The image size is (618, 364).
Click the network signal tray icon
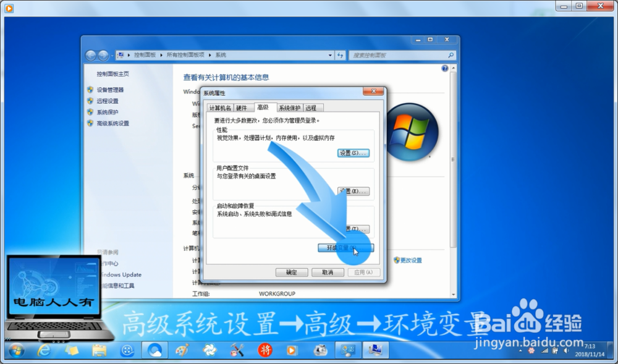pos(544,350)
